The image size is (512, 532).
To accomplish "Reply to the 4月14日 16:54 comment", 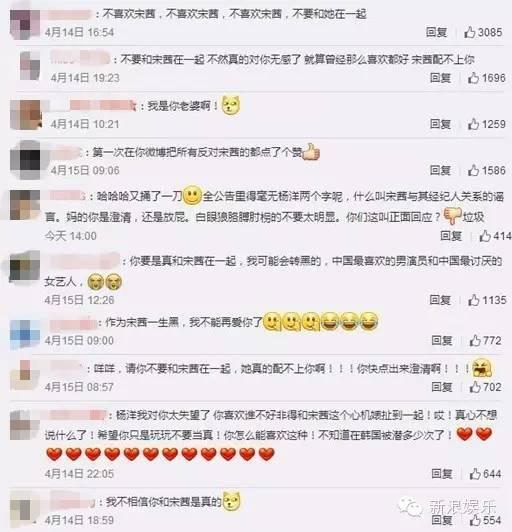I will point(437,32).
